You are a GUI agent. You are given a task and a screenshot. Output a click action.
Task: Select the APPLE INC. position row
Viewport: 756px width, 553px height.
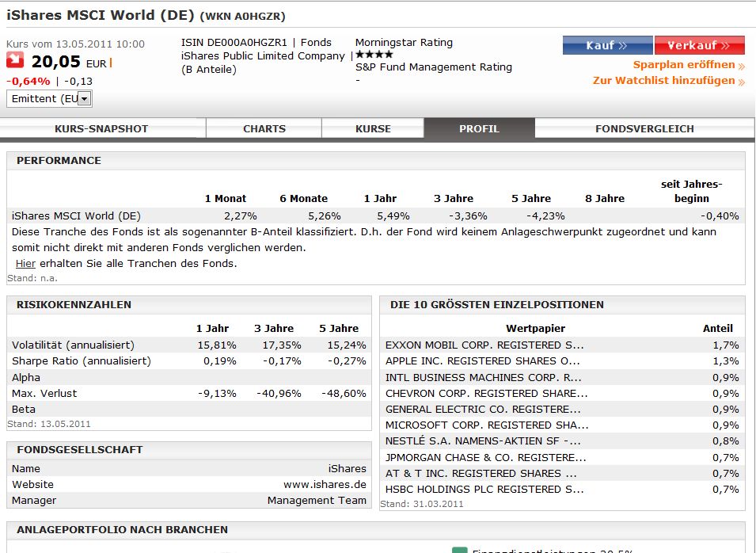pyautogui.click(x=562, y=361)
